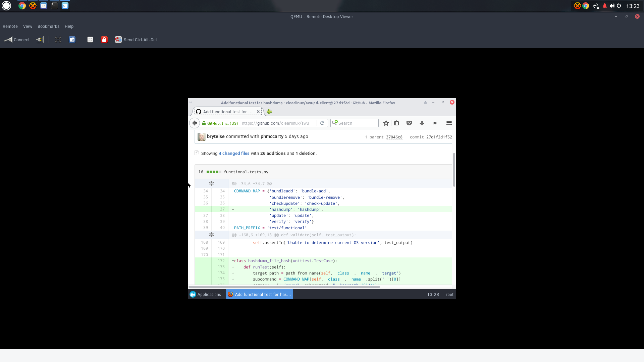
Task: Expand diff context above line 168
Action: (x=211, y=235)
